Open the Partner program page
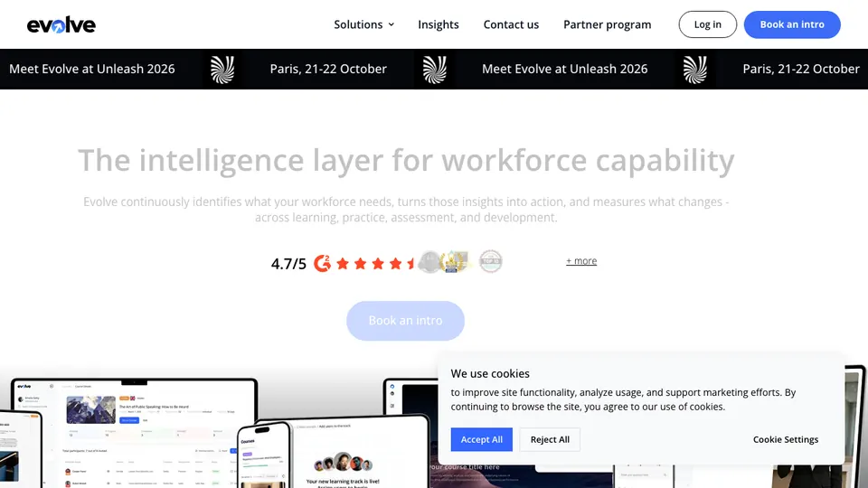 (x=608, y=24)
